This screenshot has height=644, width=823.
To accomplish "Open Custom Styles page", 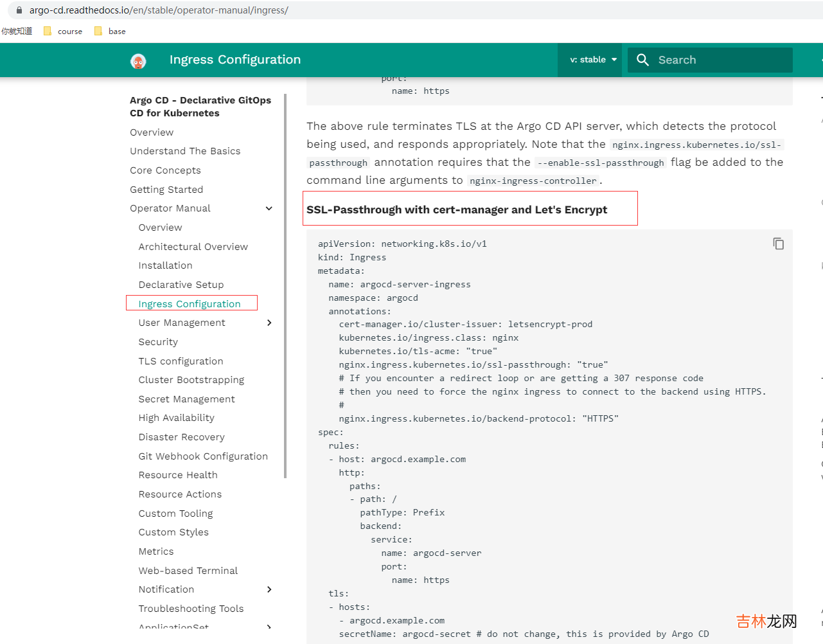I will point(173,532).
